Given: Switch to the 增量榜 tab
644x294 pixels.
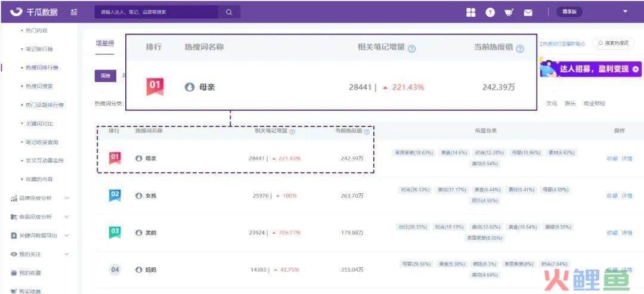Looking at the screenshot, I should coord(104,43).
